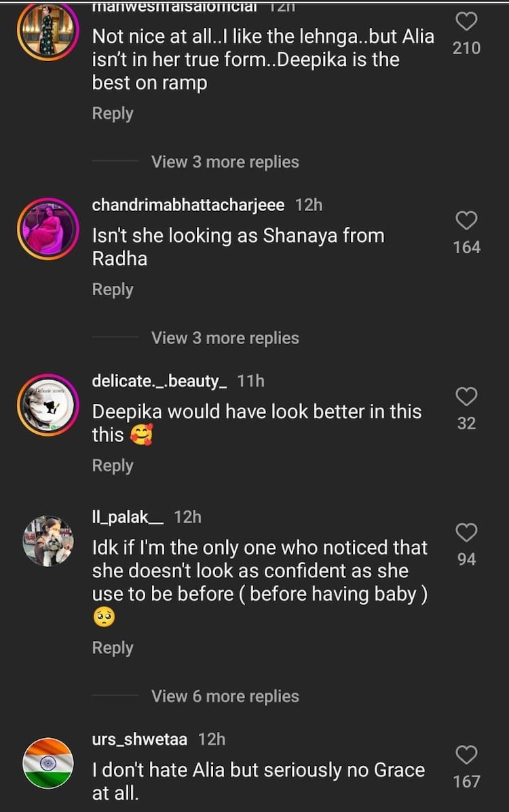This screenshot has width=509, height=812.
Task: Reply to urs_shwetaa's comment
Action: point(113,808)
